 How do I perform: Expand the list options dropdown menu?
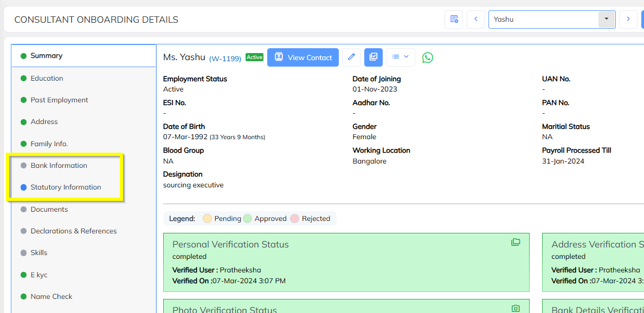pyautogui.click(x=401, y=57)
